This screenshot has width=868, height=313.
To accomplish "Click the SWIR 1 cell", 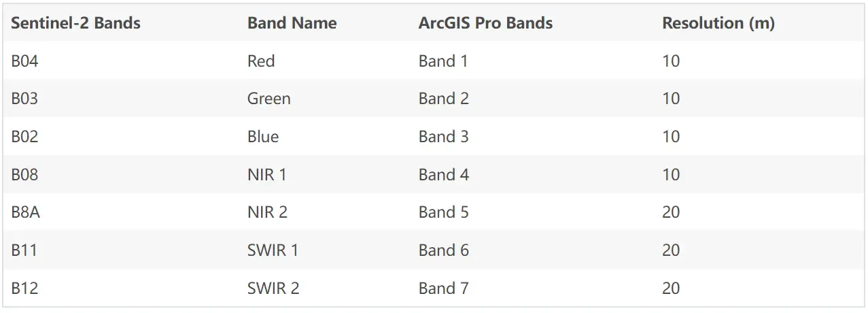I will coord(273,250).
